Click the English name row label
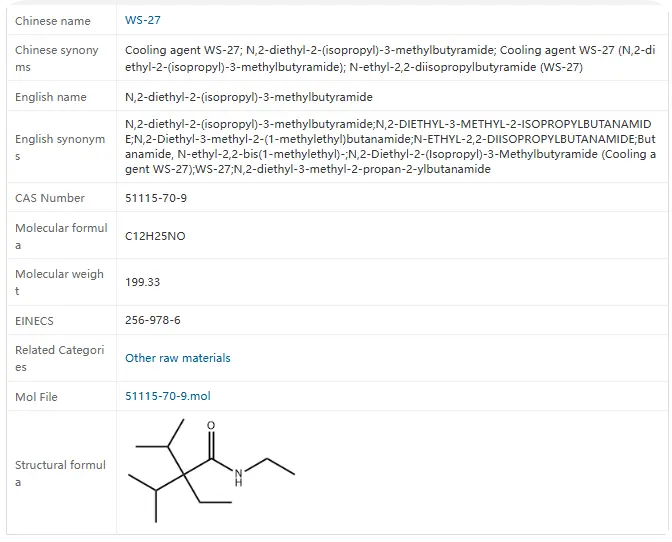The width and height of the screenshot is (672, 542). click(50, 97)
